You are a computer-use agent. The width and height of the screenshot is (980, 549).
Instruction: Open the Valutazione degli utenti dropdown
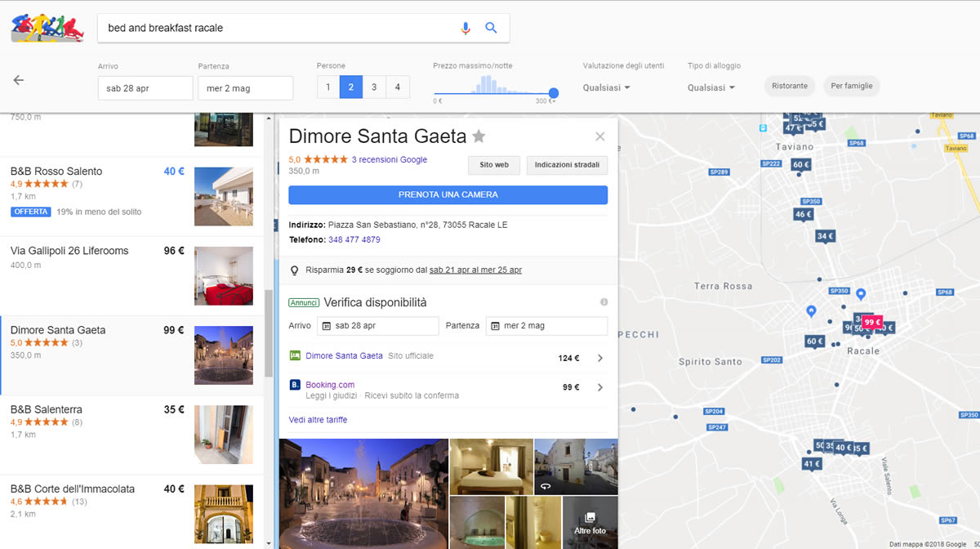tap(606, 87)
